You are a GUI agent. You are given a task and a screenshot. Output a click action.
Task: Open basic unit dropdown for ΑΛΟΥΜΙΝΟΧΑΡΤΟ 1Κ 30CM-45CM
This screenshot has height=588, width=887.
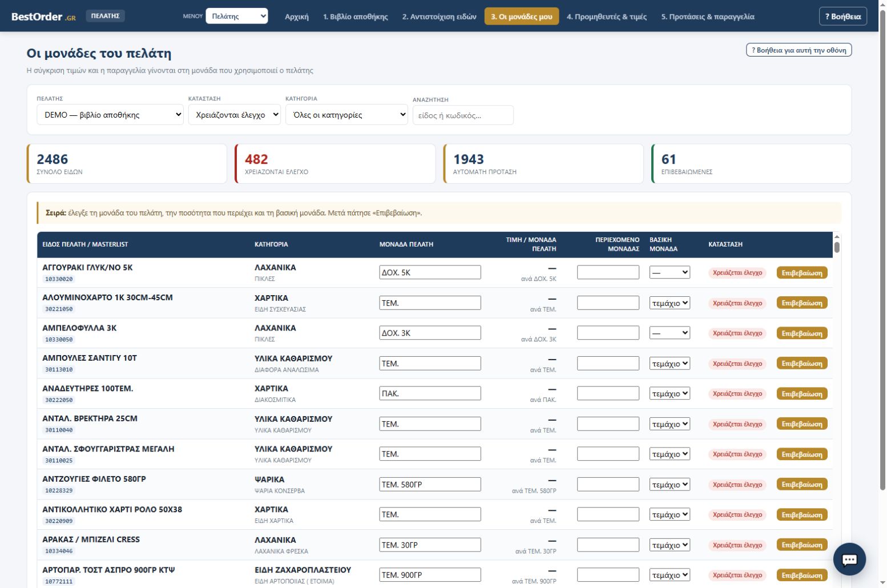670,303
